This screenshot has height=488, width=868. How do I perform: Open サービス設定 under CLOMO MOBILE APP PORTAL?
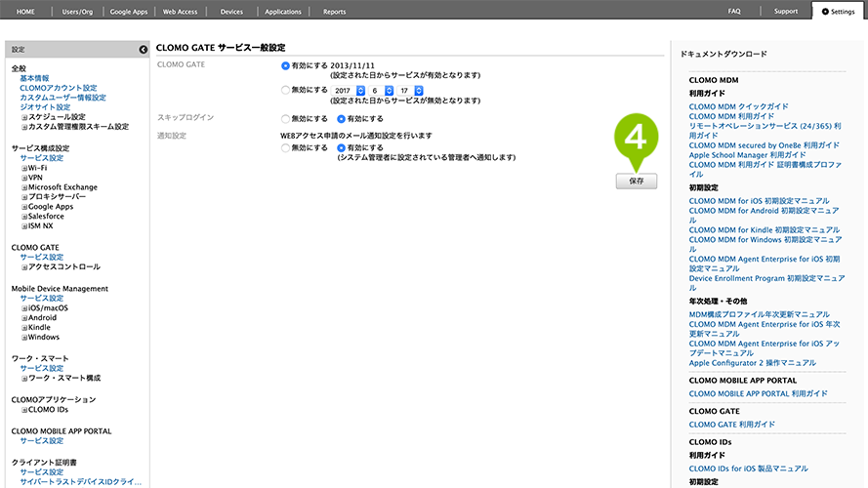(x=42, y=441)
